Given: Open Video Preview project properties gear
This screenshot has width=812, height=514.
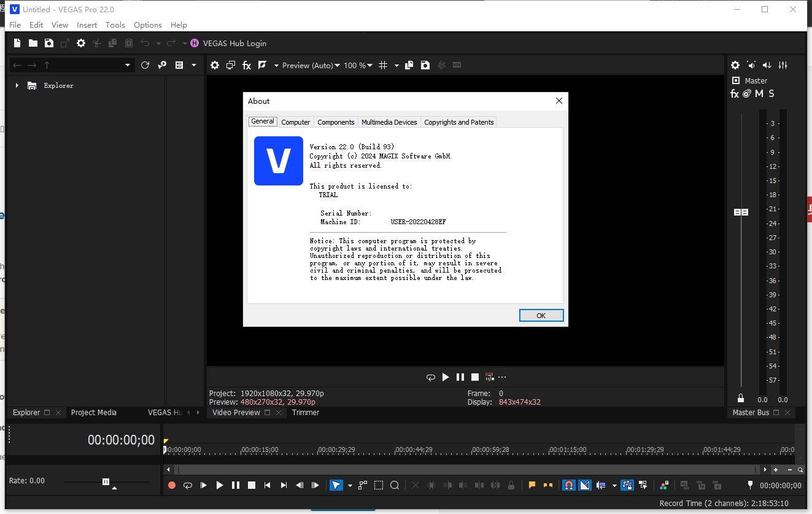Looking at the screenshot, I should [214, 65].
